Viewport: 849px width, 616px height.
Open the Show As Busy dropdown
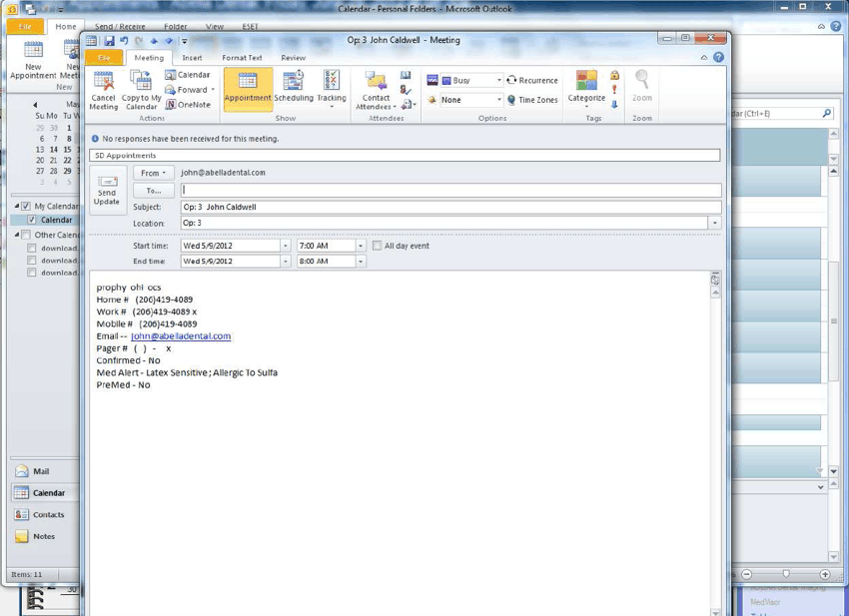(499, 80)
